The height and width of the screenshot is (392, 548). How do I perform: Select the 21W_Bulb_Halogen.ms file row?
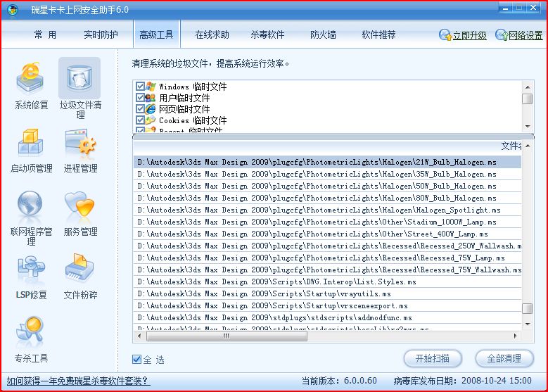click(328, 162)
